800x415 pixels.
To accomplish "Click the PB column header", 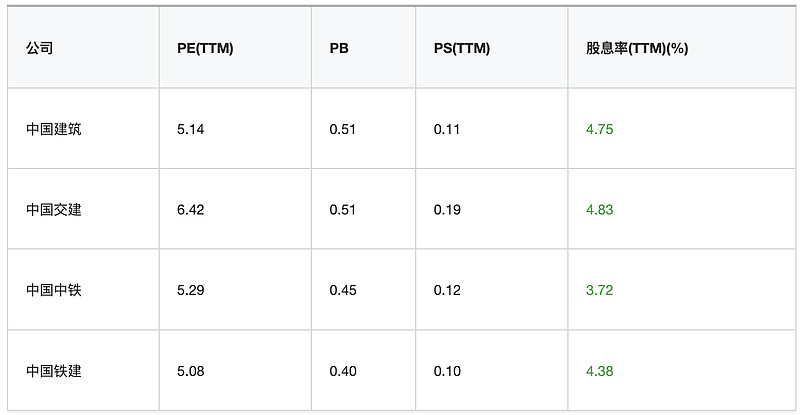I will click(339, 48).
